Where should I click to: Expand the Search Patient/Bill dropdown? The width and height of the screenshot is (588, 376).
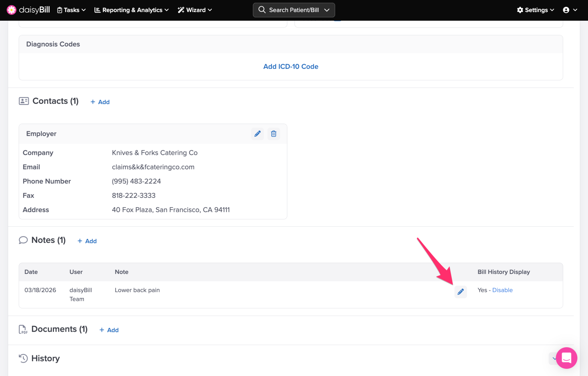coord(327,10)
